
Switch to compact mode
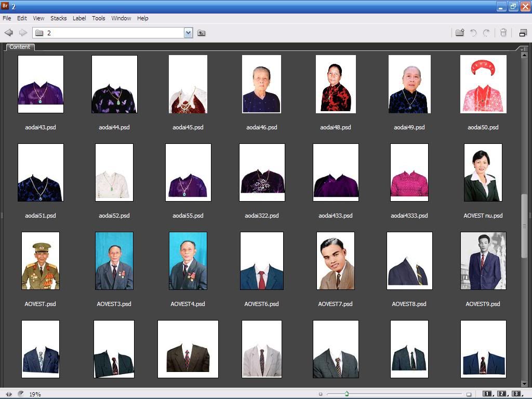pyautogui.click(x=523, y=33)
